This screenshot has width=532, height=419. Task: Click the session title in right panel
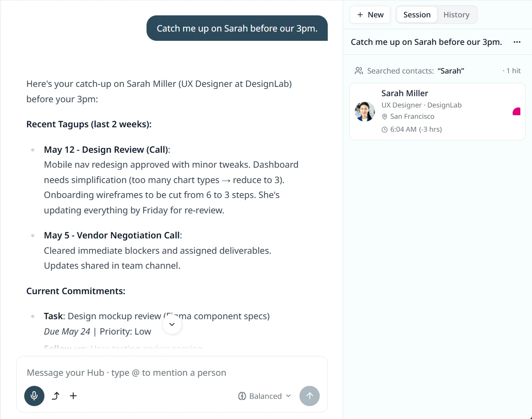coord(426,42)
